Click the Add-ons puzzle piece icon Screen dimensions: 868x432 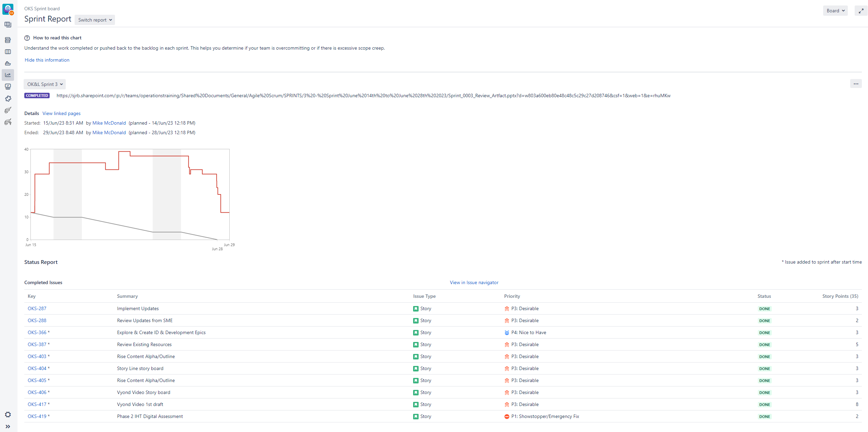[8, 99]
